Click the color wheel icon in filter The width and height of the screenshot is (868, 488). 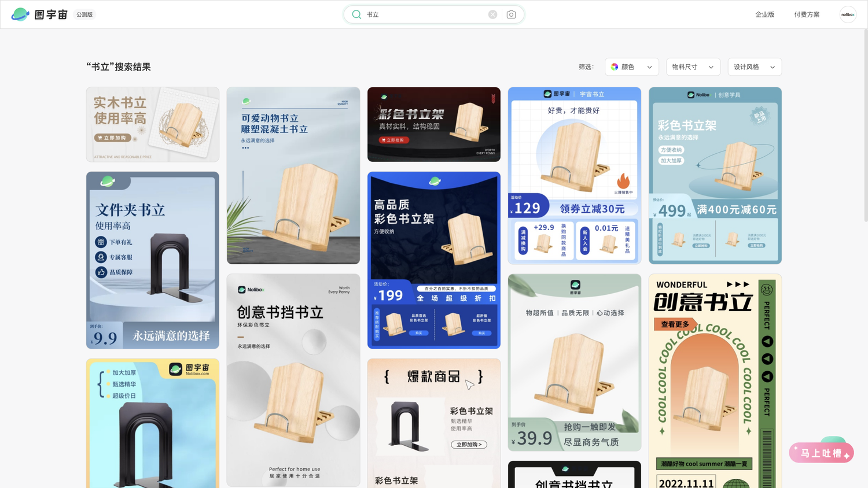point(615,67)
